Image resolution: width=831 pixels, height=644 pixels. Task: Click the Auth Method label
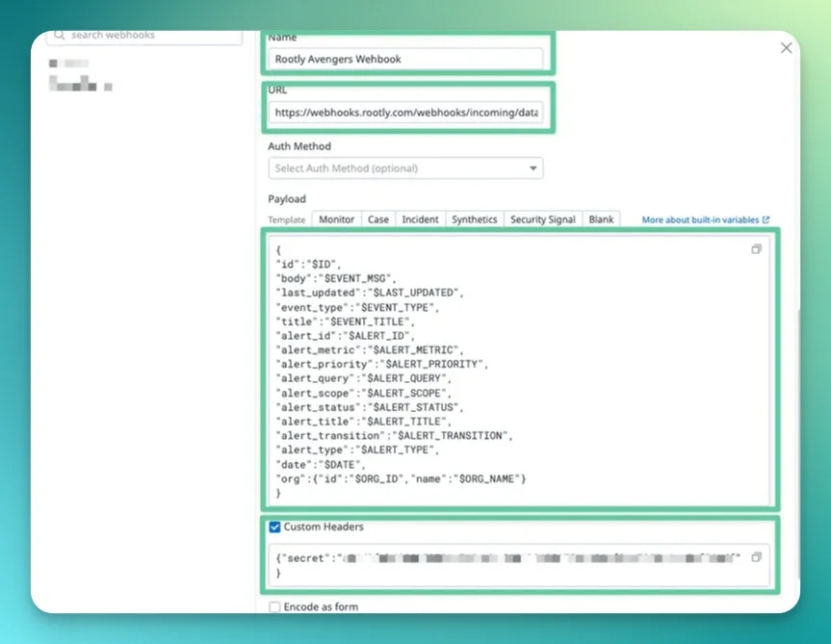(x=299, y=146)
